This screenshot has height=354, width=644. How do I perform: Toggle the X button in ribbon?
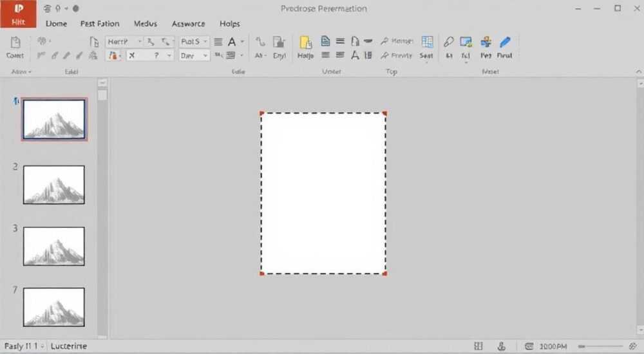[x=132, y=55]
